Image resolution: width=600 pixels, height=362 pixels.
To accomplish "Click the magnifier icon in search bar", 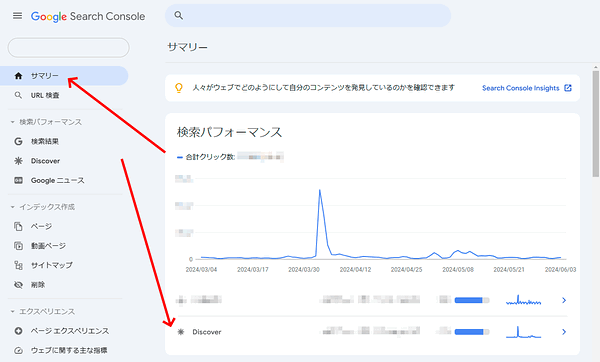I will (x=178, y=15).
